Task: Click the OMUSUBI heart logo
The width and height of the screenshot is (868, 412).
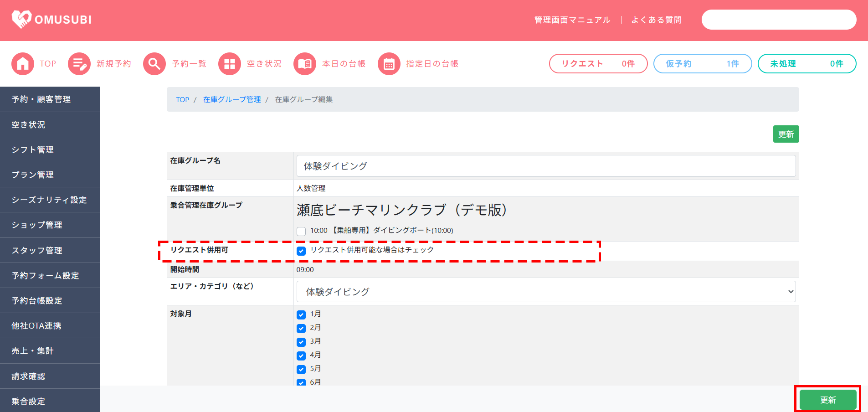Action: pyautogui.click(x=21, y=19)
